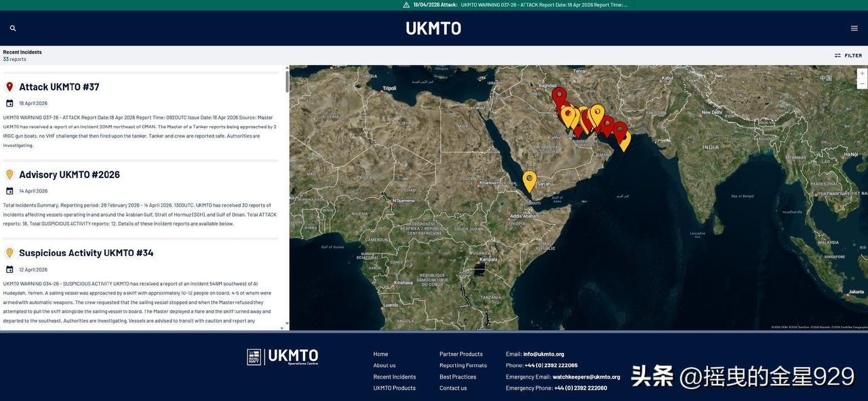Click the 'Recent Incidents' panel heading
Image resolution: width=868 pixels, height=401 pixels.
(x=22, y=52)
